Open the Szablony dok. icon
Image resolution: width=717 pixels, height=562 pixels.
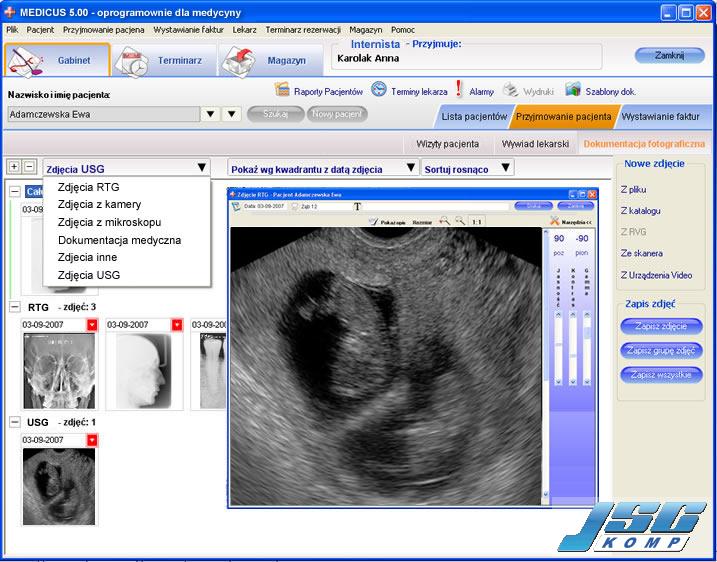pyautogui.click(x=573, y=89)
